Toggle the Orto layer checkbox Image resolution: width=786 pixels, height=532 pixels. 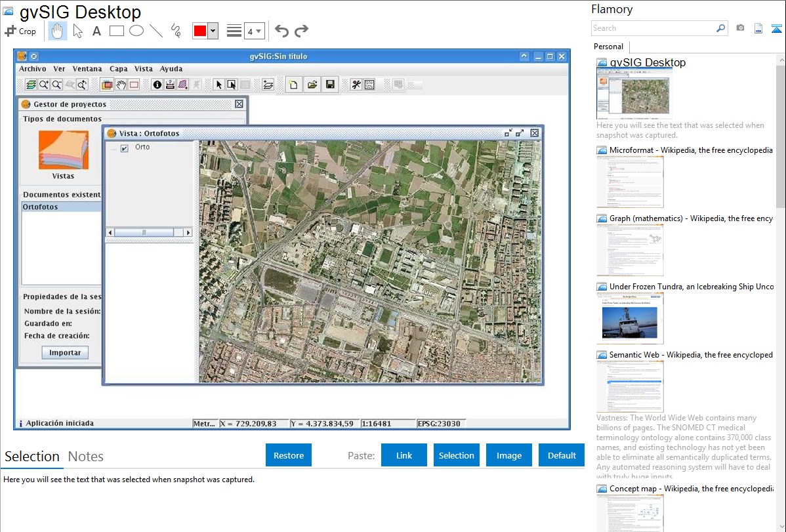click(124, 149)
